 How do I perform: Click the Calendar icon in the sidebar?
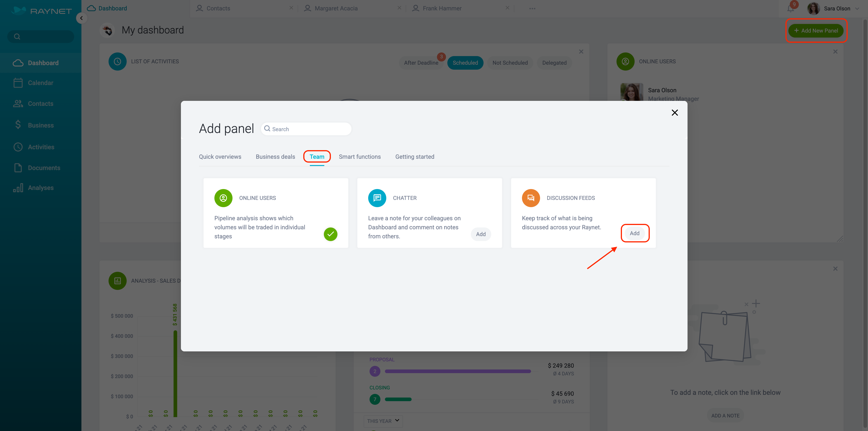tap(18, 83)
